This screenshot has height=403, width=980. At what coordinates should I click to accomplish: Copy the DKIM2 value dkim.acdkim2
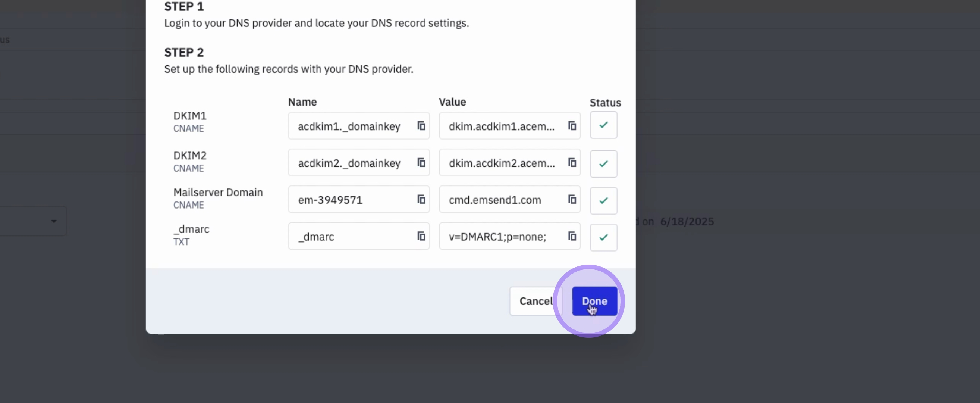pos(572,163)
